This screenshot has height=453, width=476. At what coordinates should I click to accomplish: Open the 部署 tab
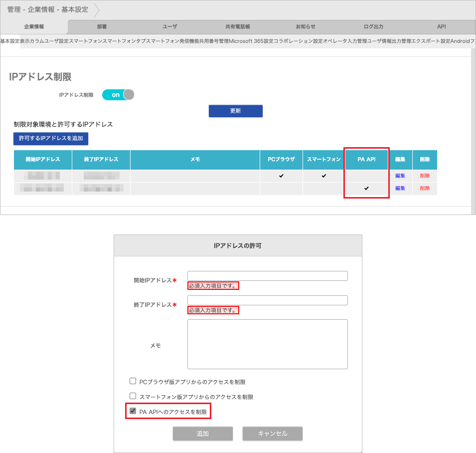102,27
